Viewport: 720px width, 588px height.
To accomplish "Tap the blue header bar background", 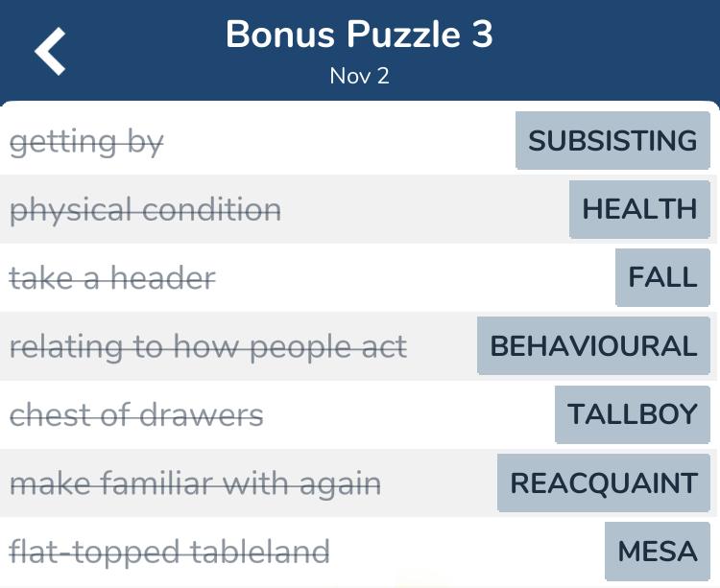I will (597, 51).
